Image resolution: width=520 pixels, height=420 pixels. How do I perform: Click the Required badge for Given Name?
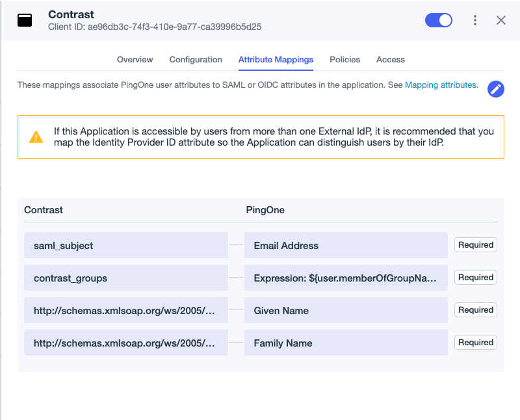tap(476, 310)
